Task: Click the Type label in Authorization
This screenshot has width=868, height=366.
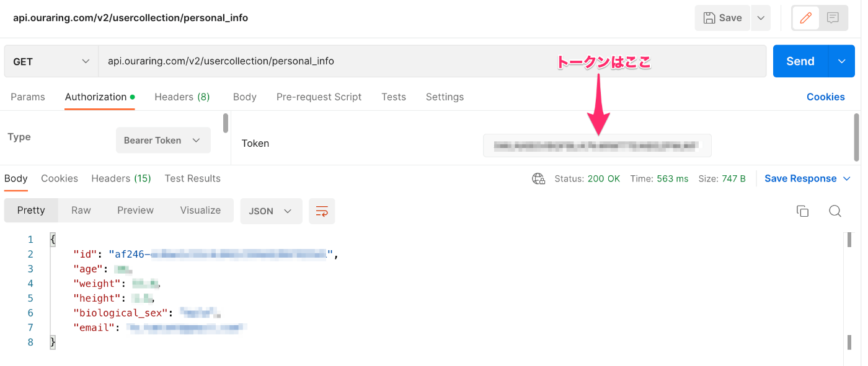Action: pos(19,137)
